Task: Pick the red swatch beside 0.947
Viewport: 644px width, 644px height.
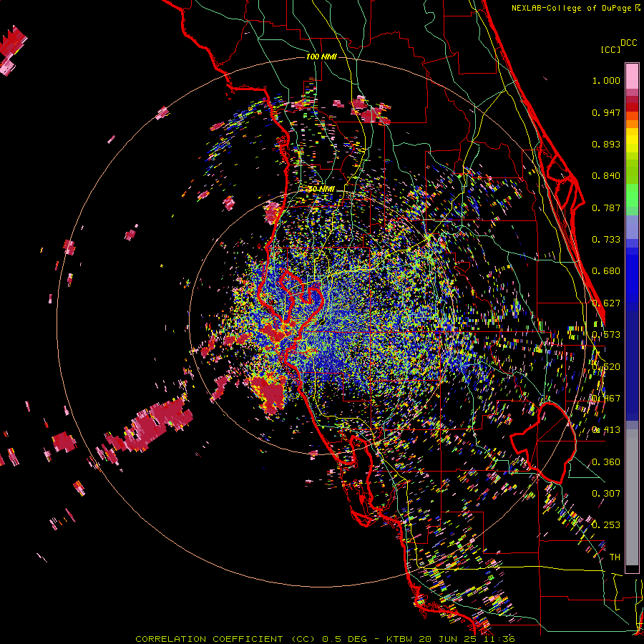Action: click(x=632, y=107)
